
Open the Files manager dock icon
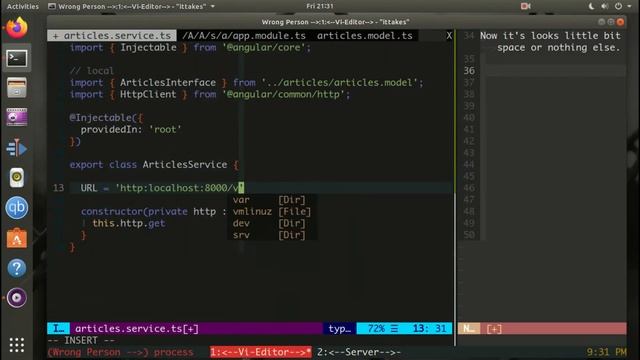(16, 88)
